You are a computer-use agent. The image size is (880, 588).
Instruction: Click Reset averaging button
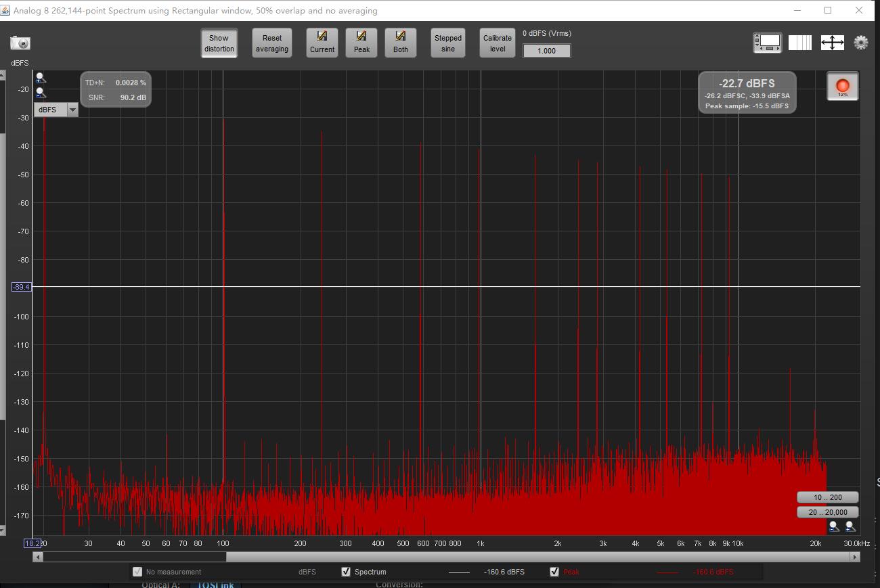(x=272, y=43)
